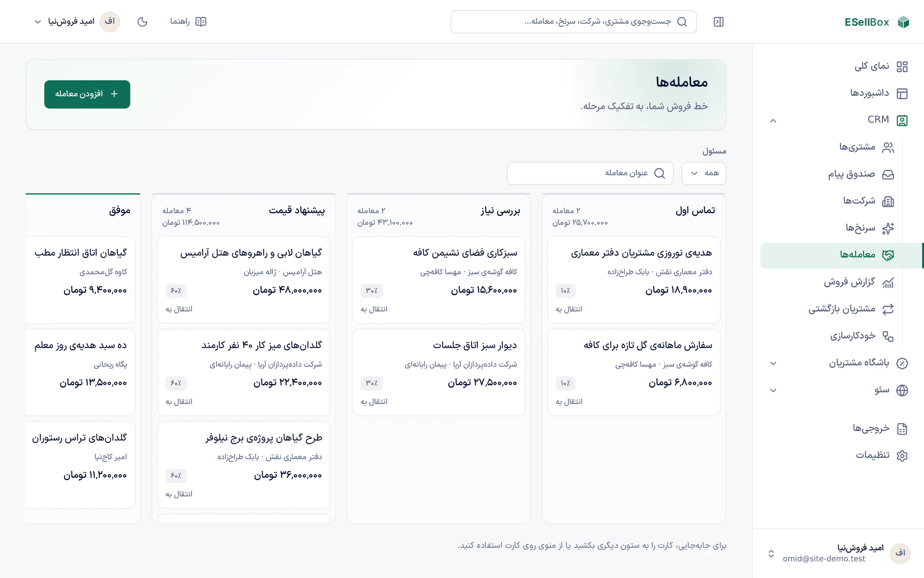Click the خودکارسازی automation icon
924x578 pixels.
pyautogui.click(x=888, y=336)
